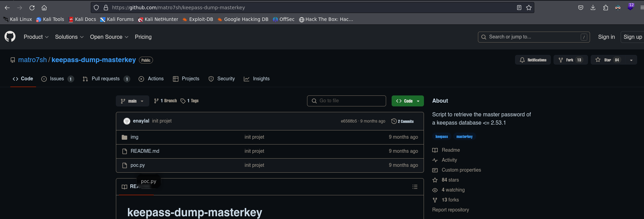Reload the page with the browser refresh icon
This screenshot has width=644, height=219.
(32, 8)
